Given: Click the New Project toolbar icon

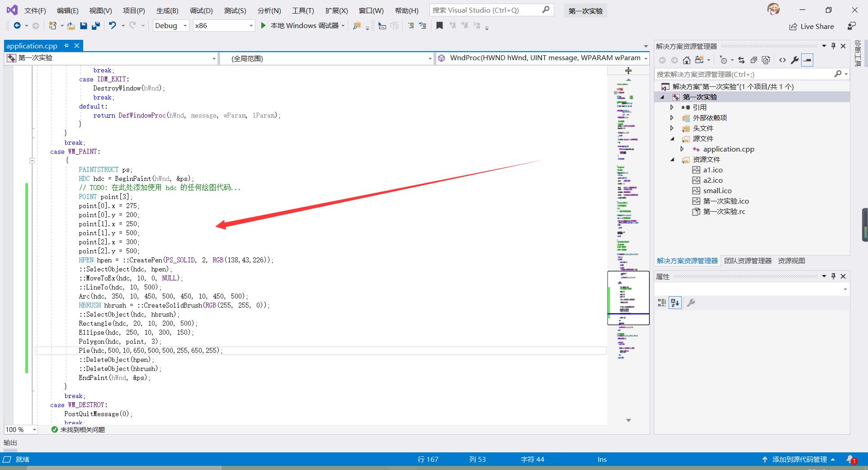Looking at the screenshot, I should pos(53,26).
